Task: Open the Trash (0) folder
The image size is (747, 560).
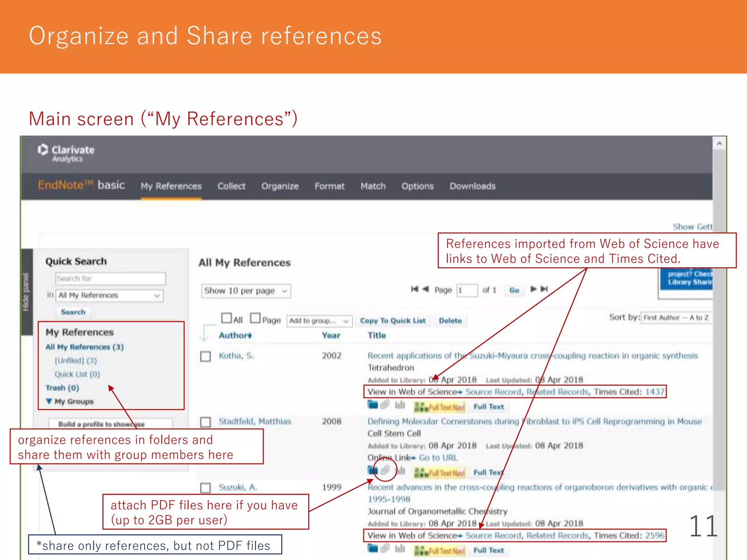Action: tap(62, 388)
